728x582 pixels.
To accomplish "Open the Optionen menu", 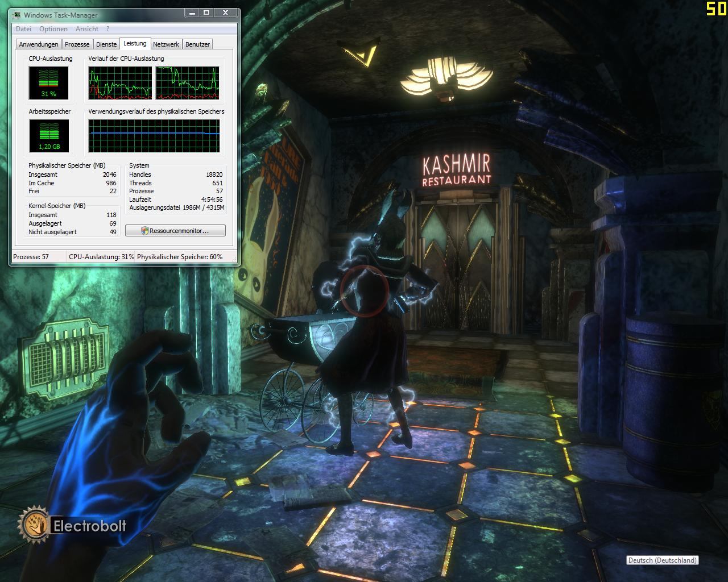I will 53,29.
